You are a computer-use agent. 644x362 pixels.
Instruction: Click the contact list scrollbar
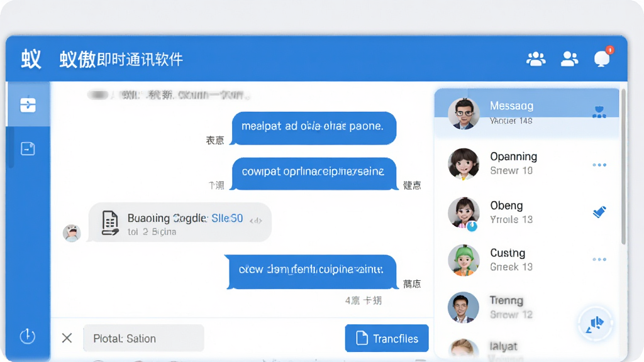click(623, 166)
